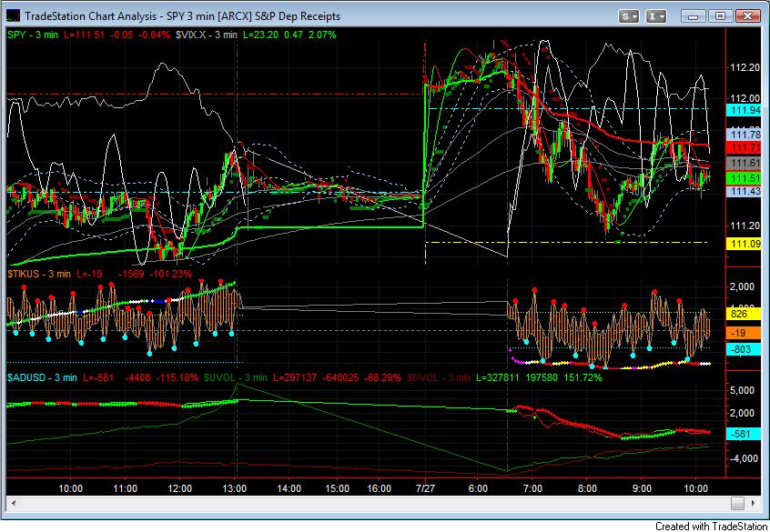Click the green 111.51 last price marker
Image resolution: width=770 pixels, height=532 pixels.
pos(744,178)
